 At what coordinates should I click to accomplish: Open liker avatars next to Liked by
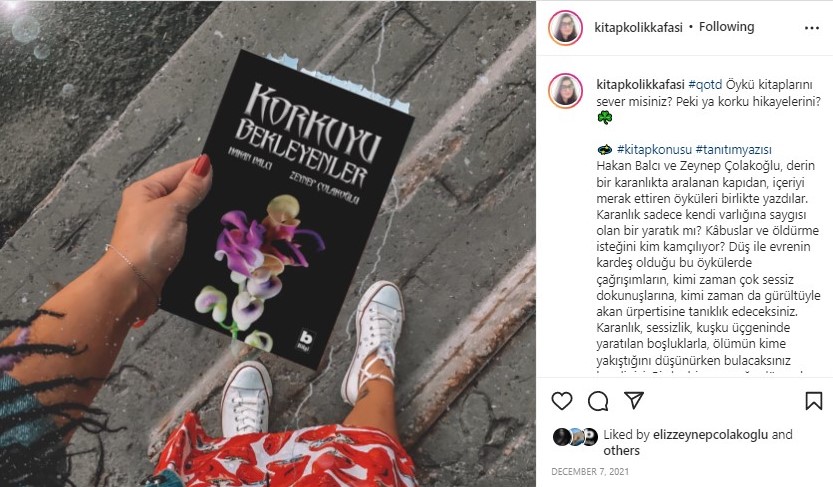(x=575, y=437)
